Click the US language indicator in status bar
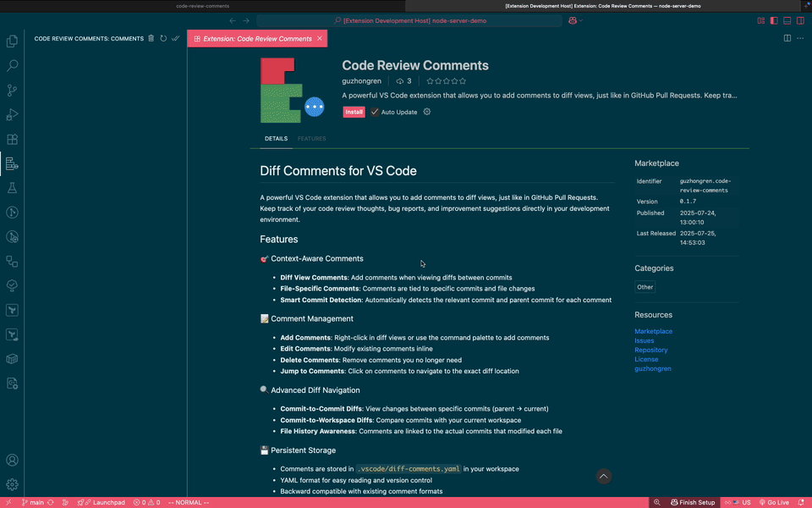Screen dimensions: 812x508 (738, 502)
